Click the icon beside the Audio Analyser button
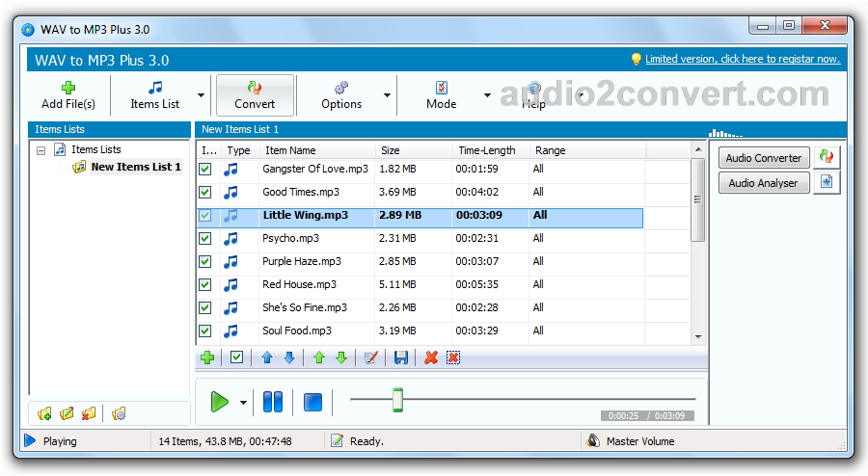 (x=827, y=182)
